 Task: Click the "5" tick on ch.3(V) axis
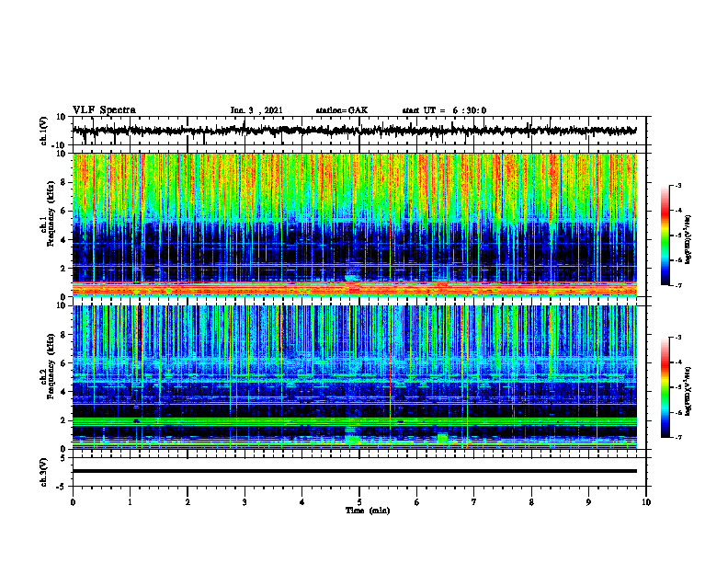point(63,458)
